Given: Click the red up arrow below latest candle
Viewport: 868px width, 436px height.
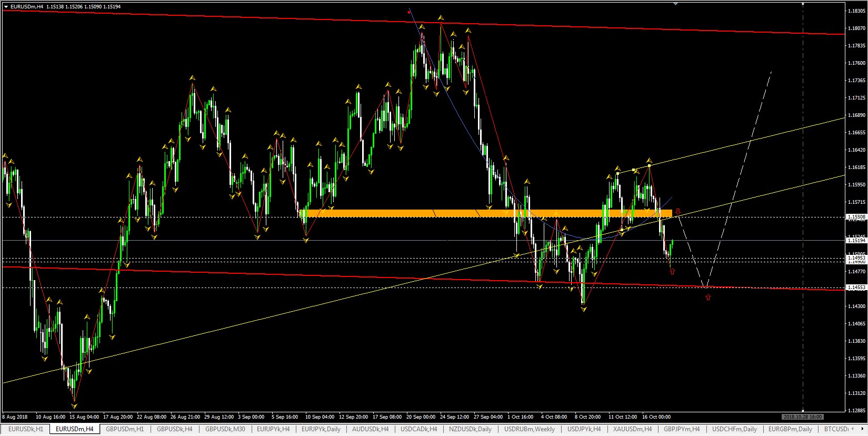Looking at the screenshot, I should (672, 272).
